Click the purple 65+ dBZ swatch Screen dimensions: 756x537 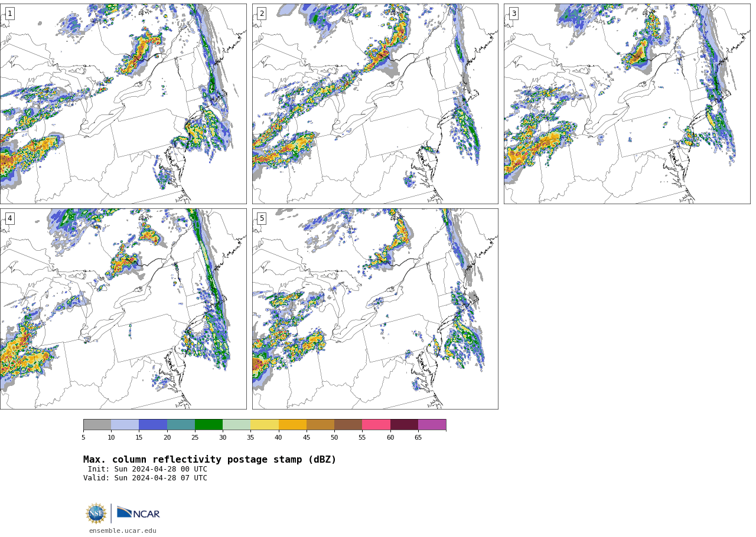click(x=432, y=425)
